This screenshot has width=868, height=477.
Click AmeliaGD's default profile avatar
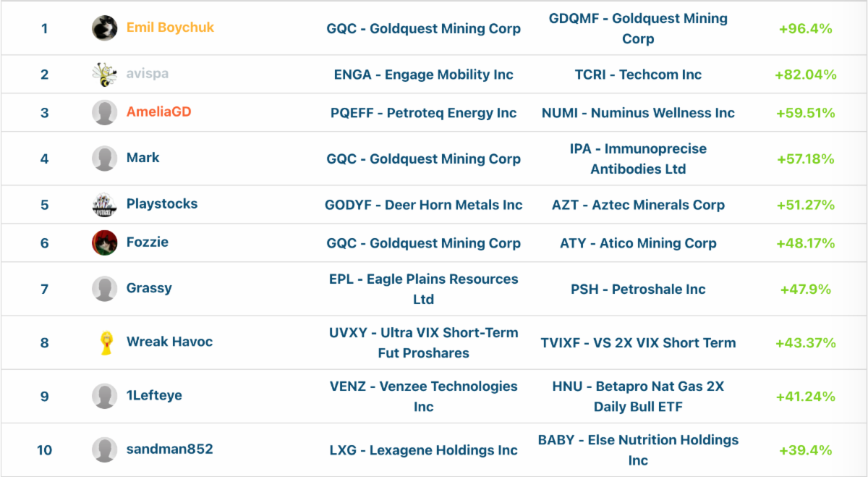pos(104,112)
